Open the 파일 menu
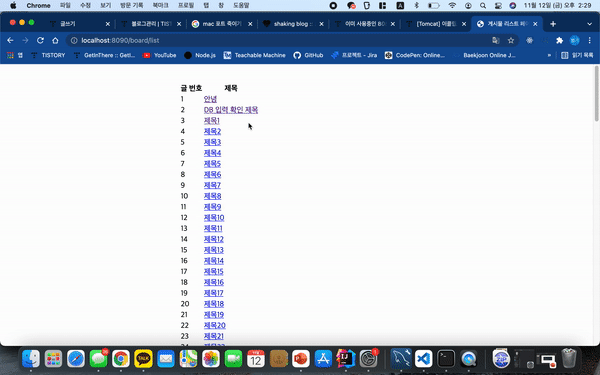Screen dimensions: 600x375 point(65,5)
